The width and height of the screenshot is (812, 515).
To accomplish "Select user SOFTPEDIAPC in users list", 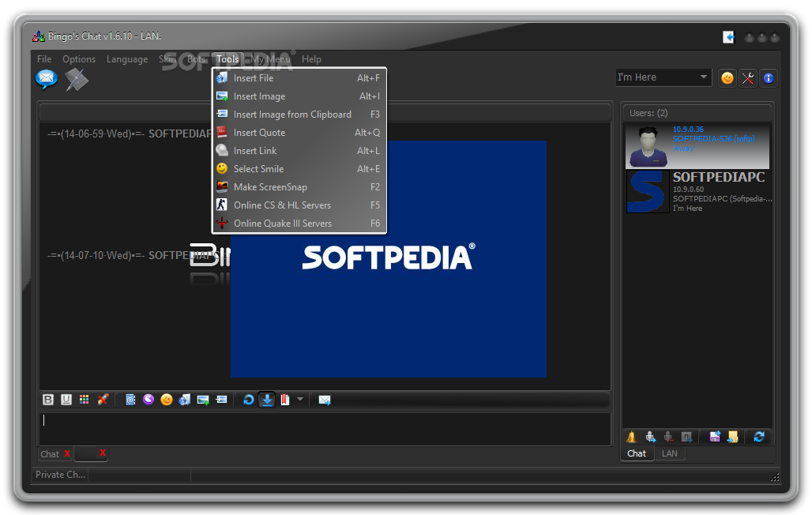I will tap(699, 192).
